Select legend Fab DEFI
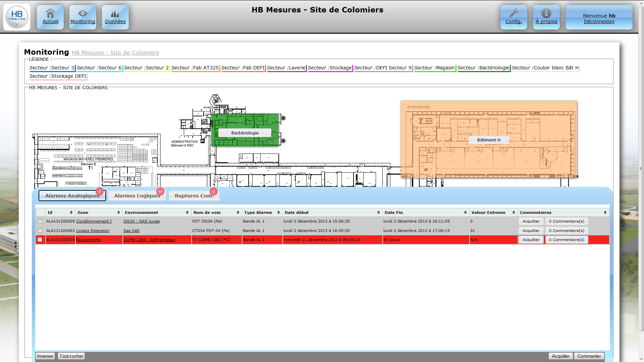The width and height of the screenshot is (644, 362). [x=243, y=68]
